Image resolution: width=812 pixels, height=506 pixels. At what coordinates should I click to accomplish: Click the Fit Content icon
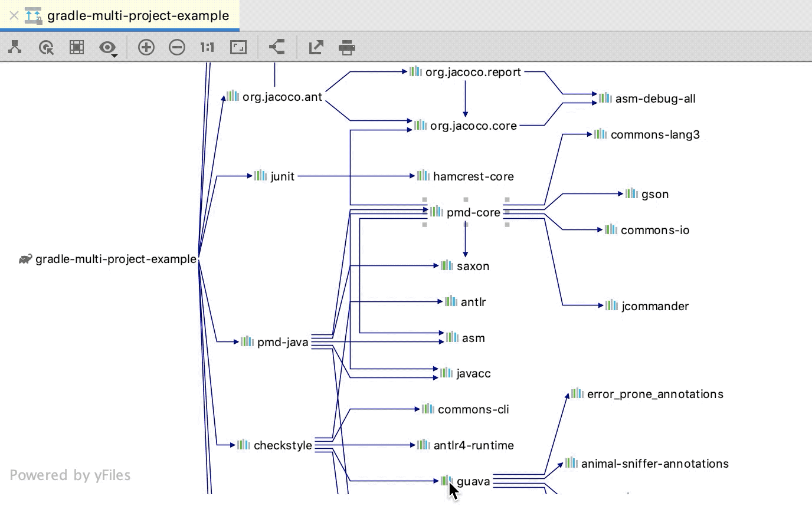coord(237,48)
